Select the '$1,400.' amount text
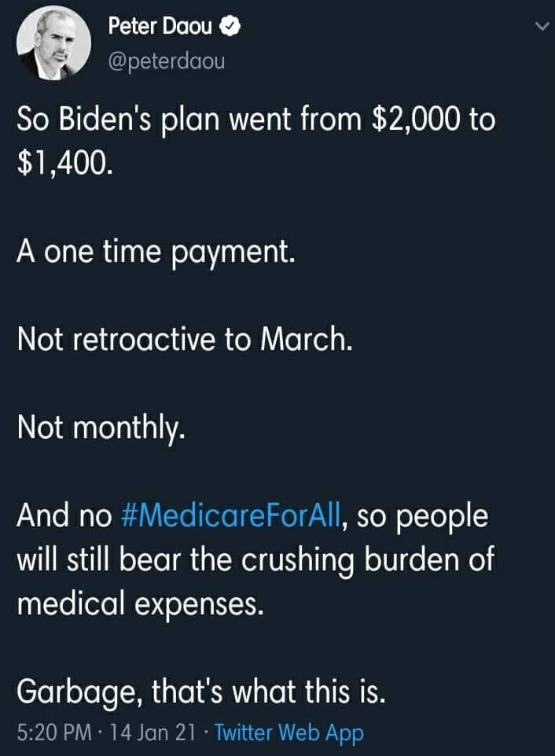 pos(65,163)
